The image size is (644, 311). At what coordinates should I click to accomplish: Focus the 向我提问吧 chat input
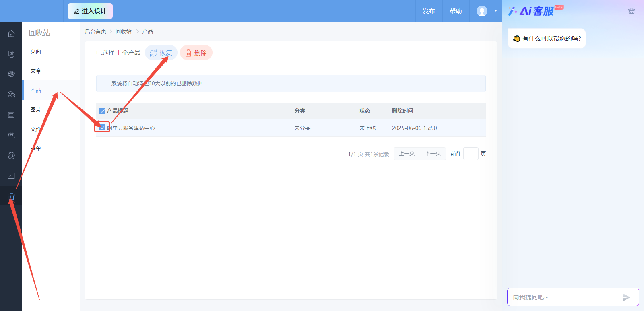pyautogui.click(x=566, y=297)
